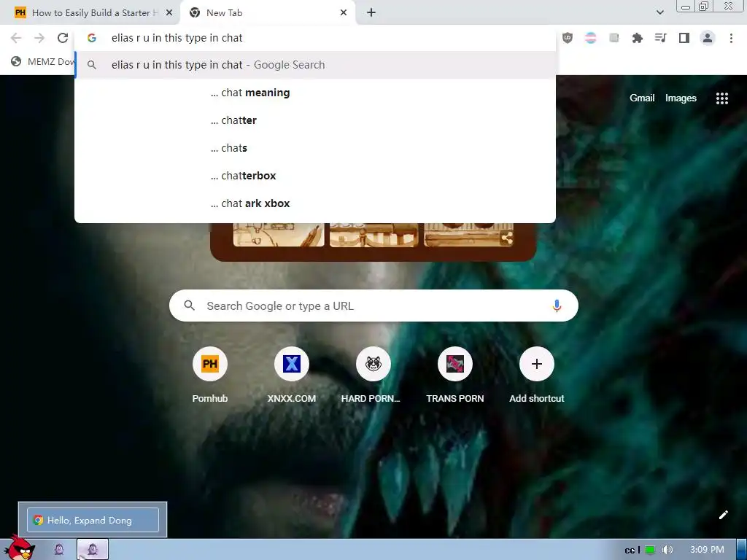Viewport: 747px width, 560px height.
Task: Share the Google doodle via share icon
Action: 507,238
